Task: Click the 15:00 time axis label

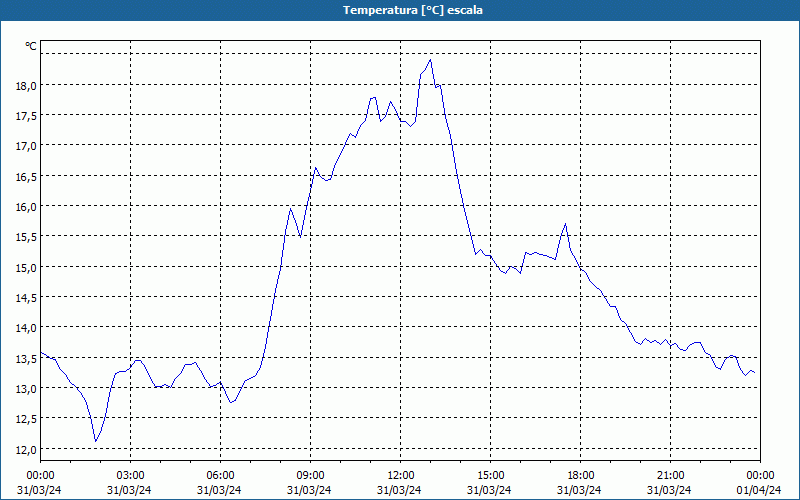Action: [490, 476]
